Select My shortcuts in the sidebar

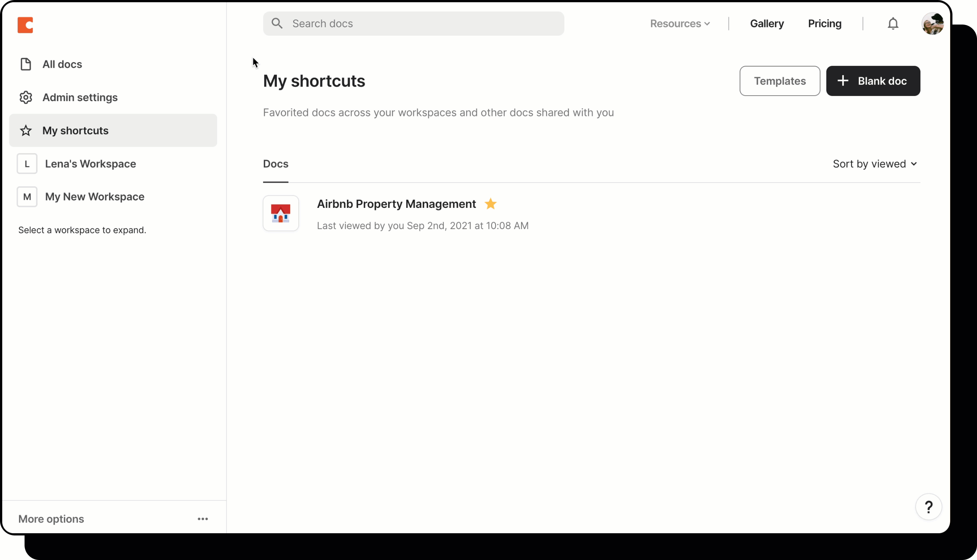point(75,131)
